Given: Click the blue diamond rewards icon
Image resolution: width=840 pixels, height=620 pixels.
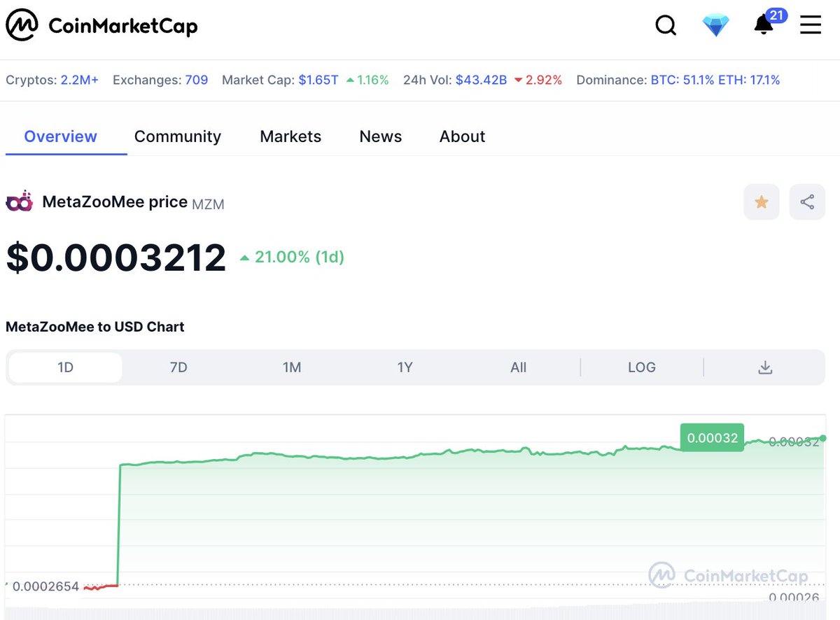Looking at the screenshot, I should point(715,26).
